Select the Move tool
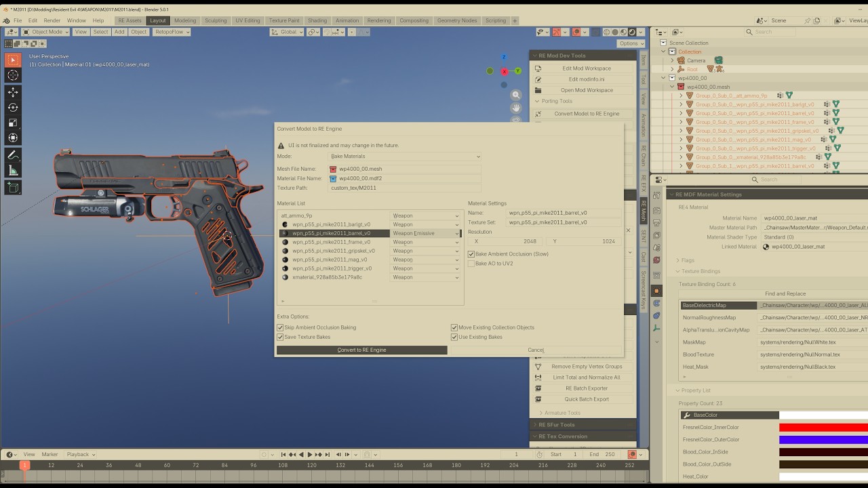This screenshot has height=488, width=868. point(13,92)
